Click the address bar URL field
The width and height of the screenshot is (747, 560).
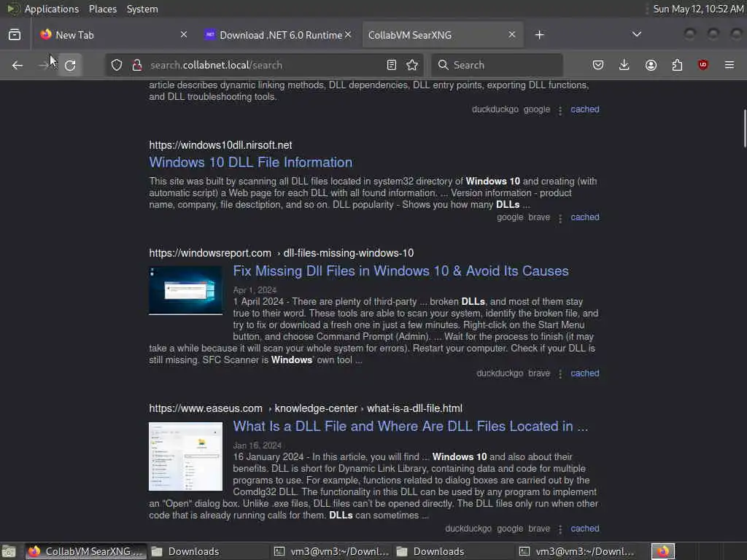tap(264, 65)
